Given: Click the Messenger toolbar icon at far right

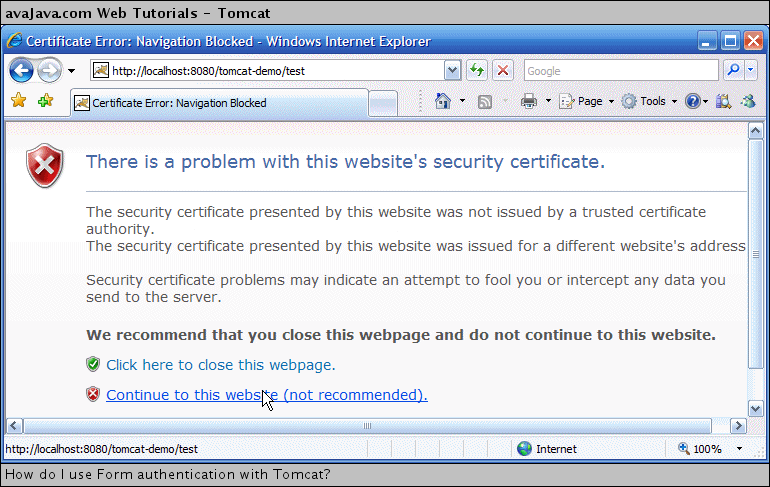Looking at the screenshot, I should [748, 101].
